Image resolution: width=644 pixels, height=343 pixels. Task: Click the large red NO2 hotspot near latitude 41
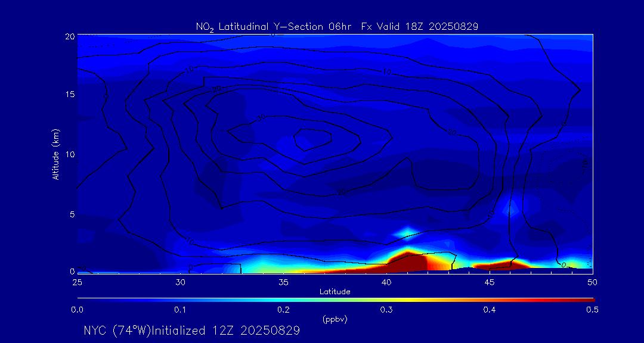411,262
